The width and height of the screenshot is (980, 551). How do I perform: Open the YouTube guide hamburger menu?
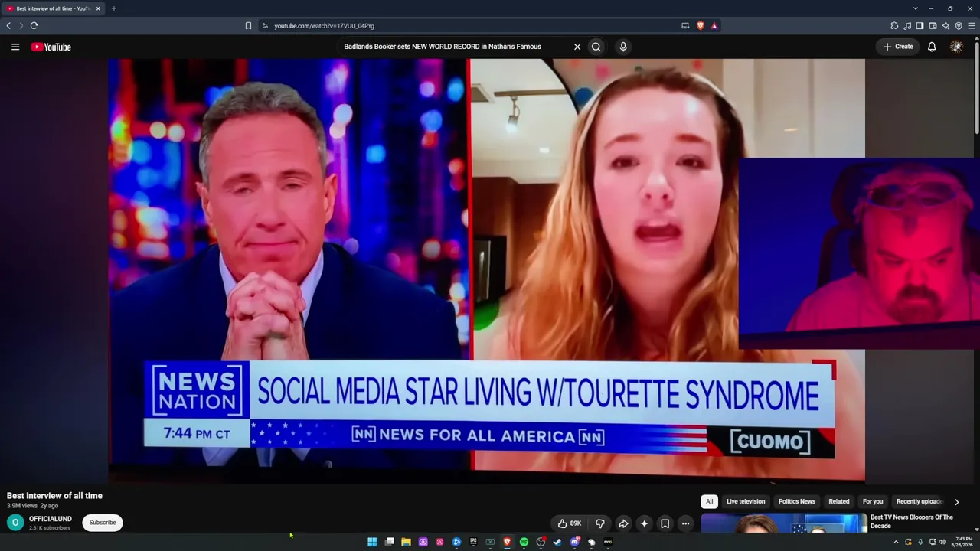pos(15,47)
